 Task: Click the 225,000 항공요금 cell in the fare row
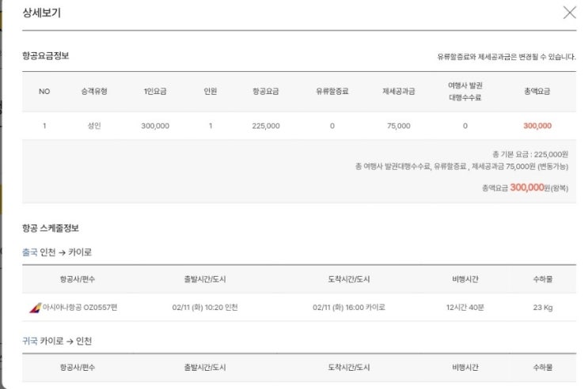(x=266, y=126)
